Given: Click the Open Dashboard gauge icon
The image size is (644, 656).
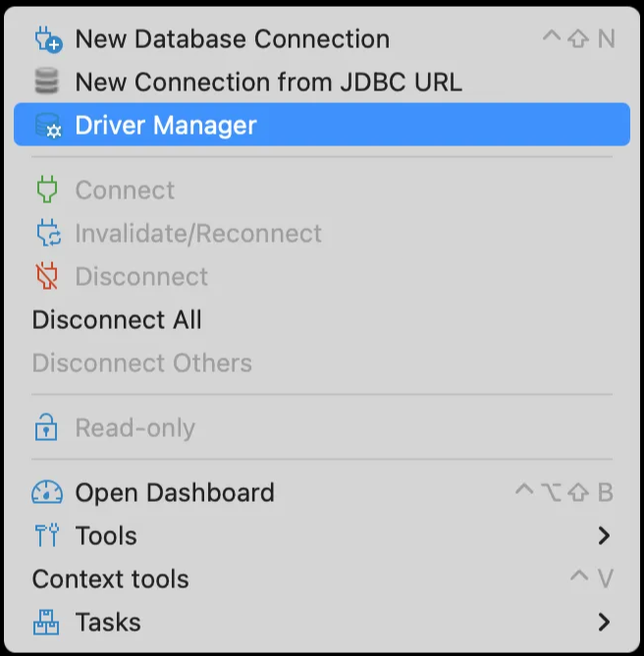Looking at the screenshot, I should [x=47, y=493].
